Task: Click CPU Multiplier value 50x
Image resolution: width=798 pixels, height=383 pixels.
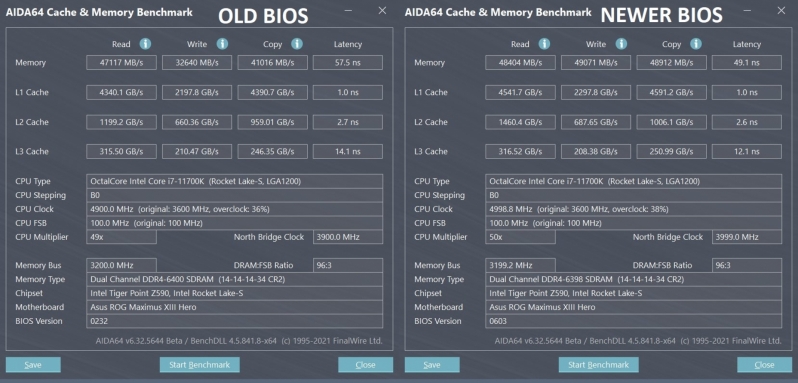Action: (520, 237)
